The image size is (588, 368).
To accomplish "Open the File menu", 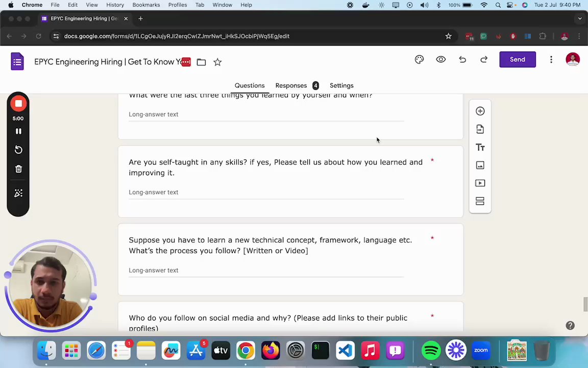I will coord(55,5).
